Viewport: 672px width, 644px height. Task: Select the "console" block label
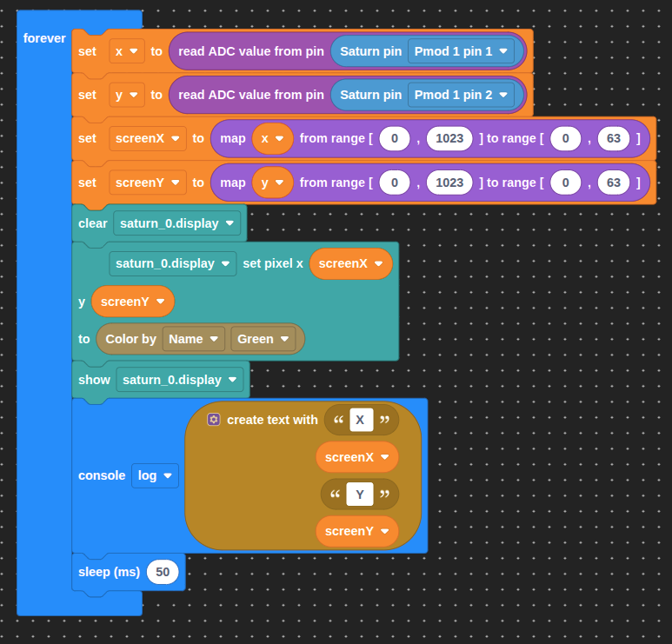(102, 475)
